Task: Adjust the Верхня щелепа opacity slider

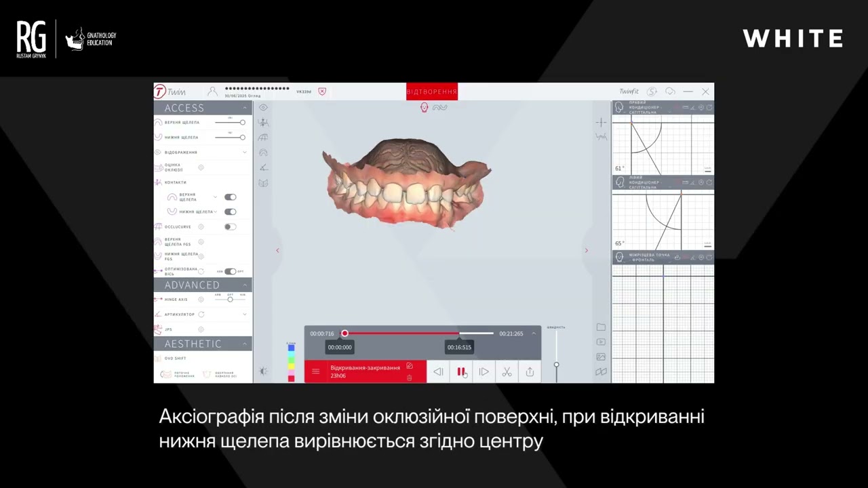Action: 230,123
